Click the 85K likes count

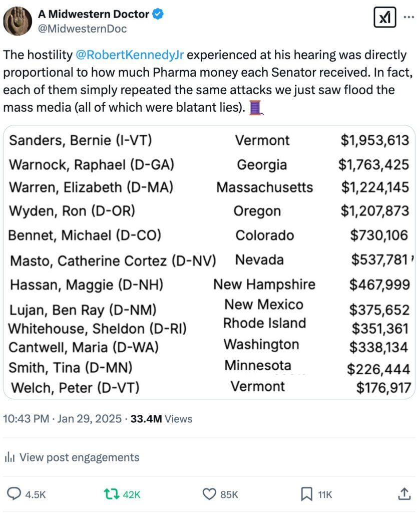coord(229,494)
